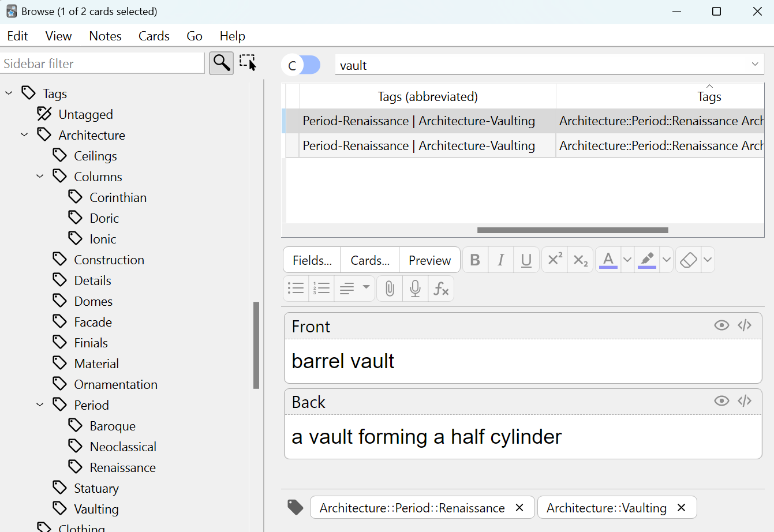Toggle visibility eye on Front field

pos(721,325)
